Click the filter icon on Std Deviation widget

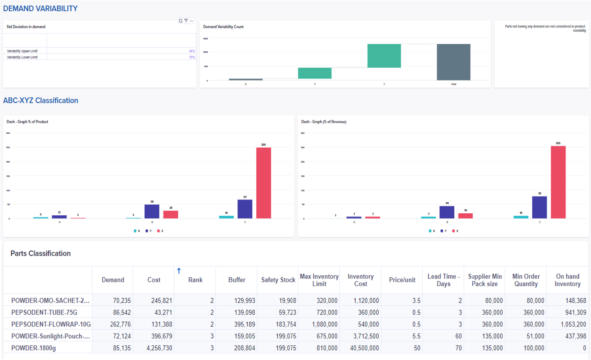[186, 21]
